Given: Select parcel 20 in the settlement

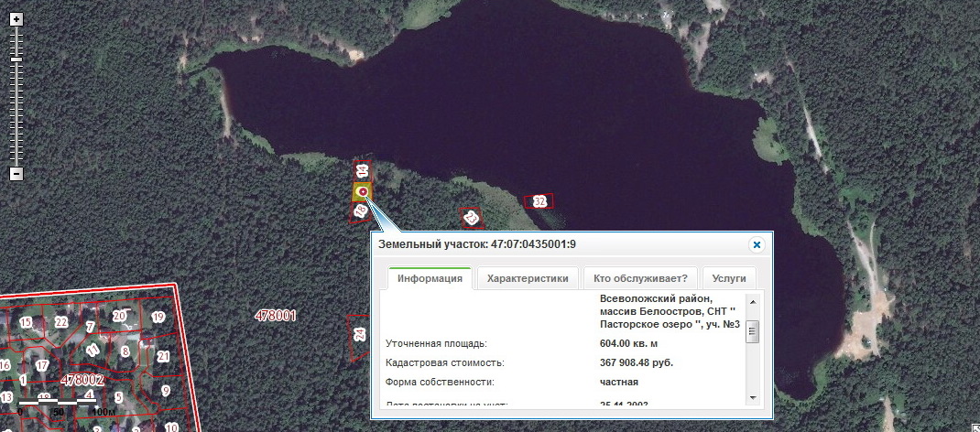Looking at the screenshot, I should tap(119, 316).
